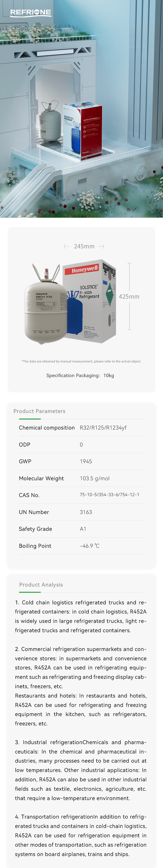Click the CAS No. value text
This screenshot has height=868, width=163.
coord(110,495)
